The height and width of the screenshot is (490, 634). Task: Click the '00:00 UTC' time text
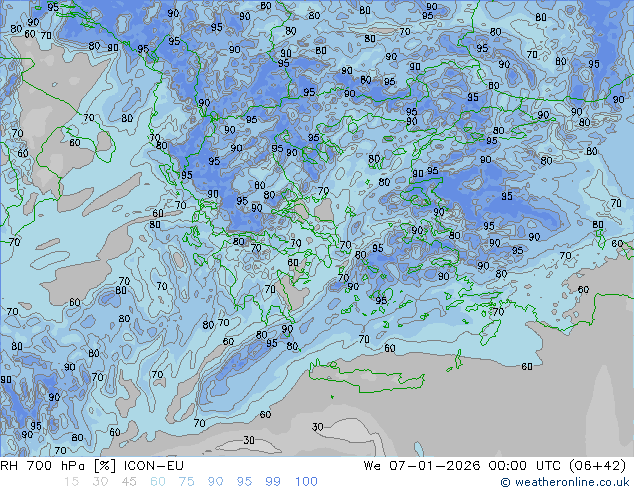524,466
